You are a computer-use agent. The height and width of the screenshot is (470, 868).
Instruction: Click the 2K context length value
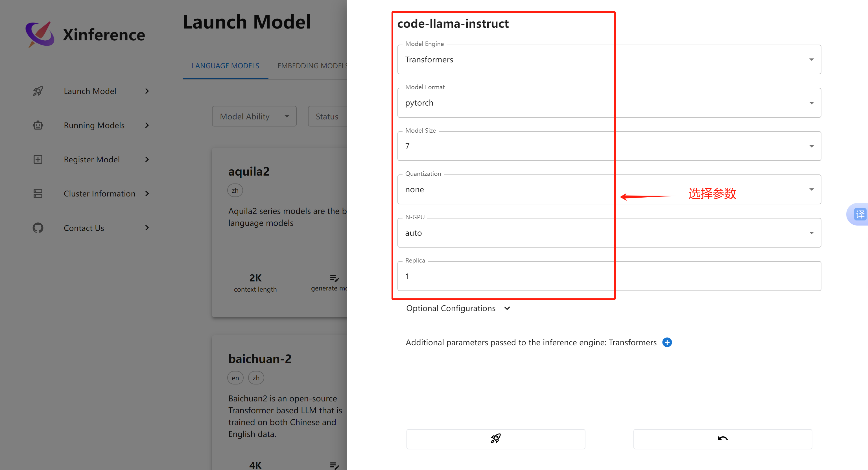tap(255, 278)
